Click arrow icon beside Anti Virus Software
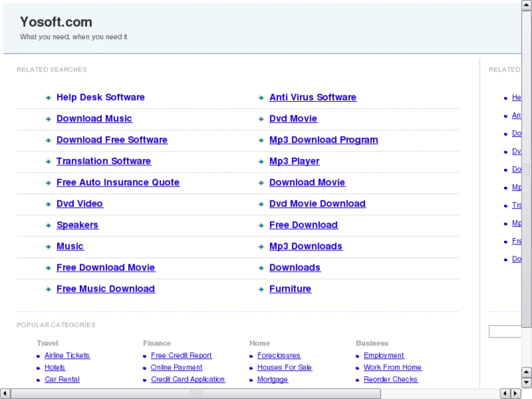Viewport: 532px width, 399px height. (261, 98)
